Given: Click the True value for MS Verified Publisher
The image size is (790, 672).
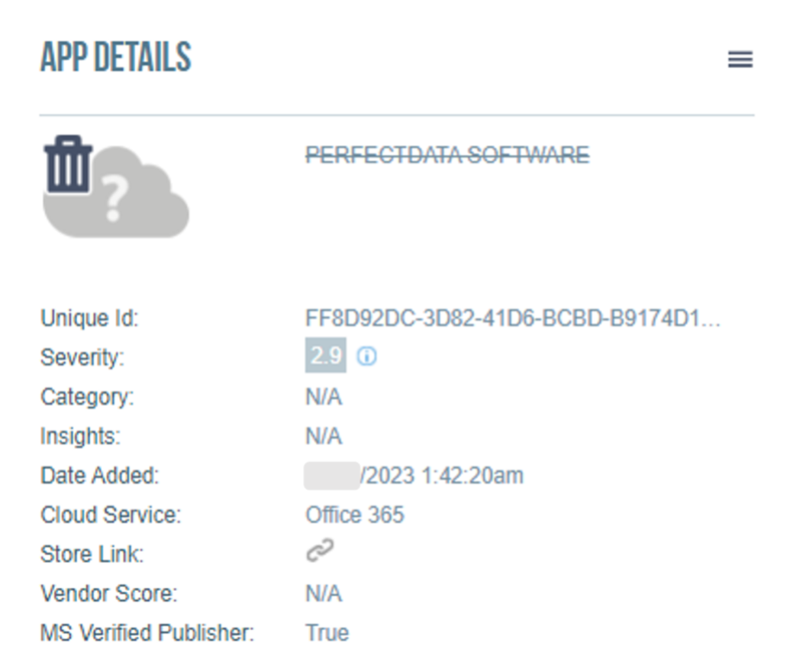Looking at the screenshot, I should [x=327, y=633].
